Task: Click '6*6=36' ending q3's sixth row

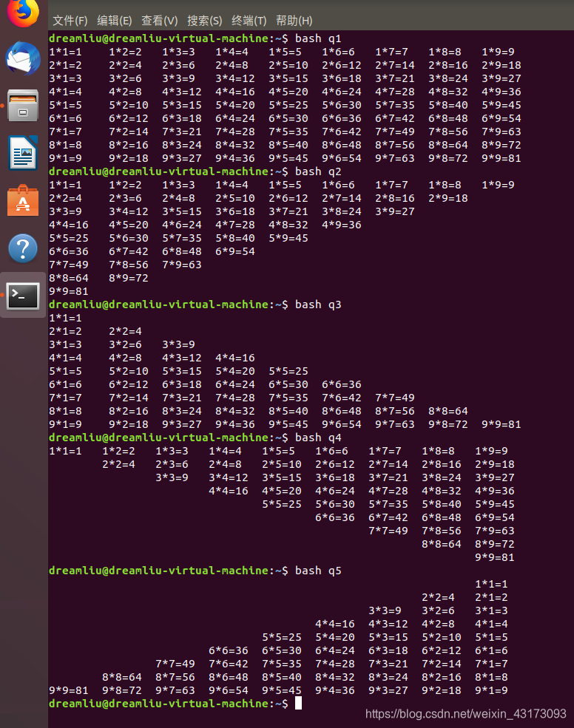Action: tap(342, 384)
